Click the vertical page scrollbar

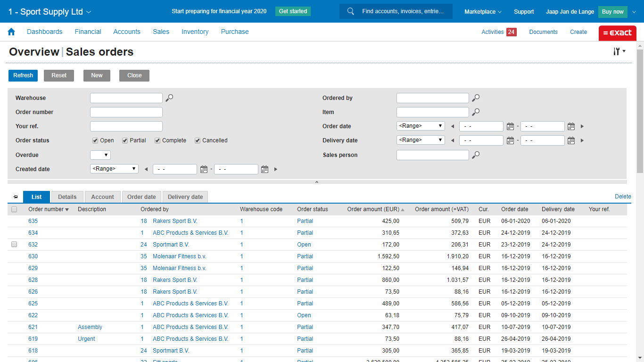tap(640, 111)
